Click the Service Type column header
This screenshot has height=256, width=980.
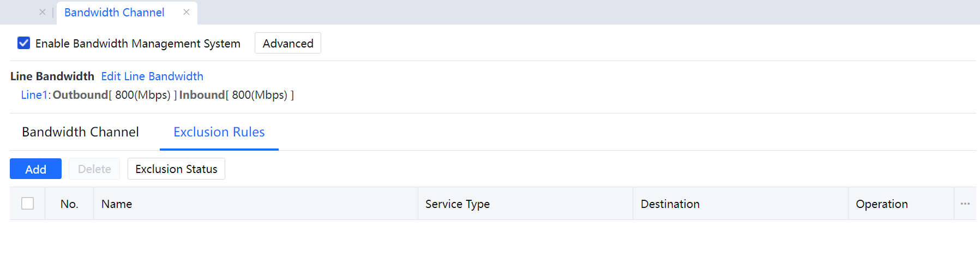click(457, 204)
